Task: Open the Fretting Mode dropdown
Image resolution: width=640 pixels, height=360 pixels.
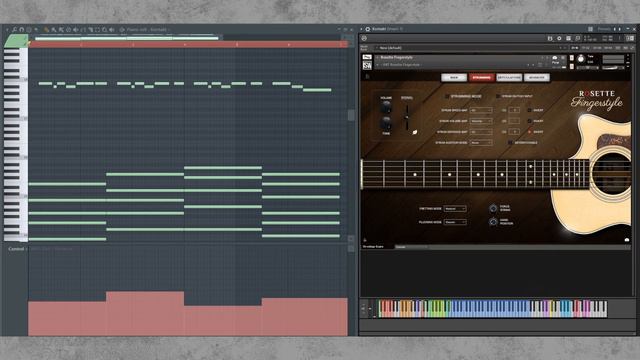Action: tap(455, 209)
